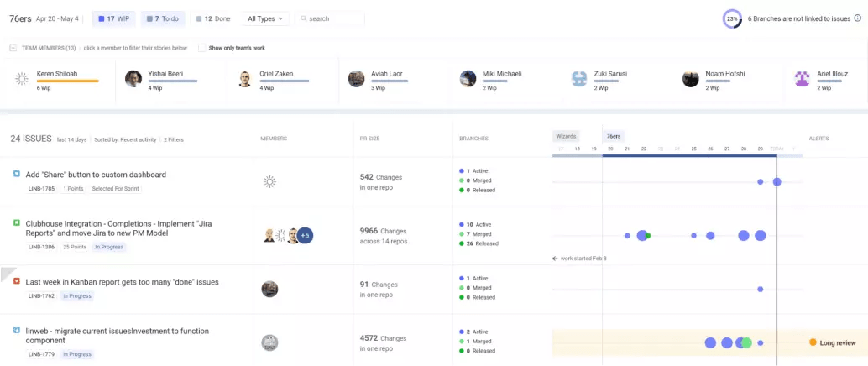
Task: Open the 23% unlinked branches progress ring
Action: tap(732, 18)
